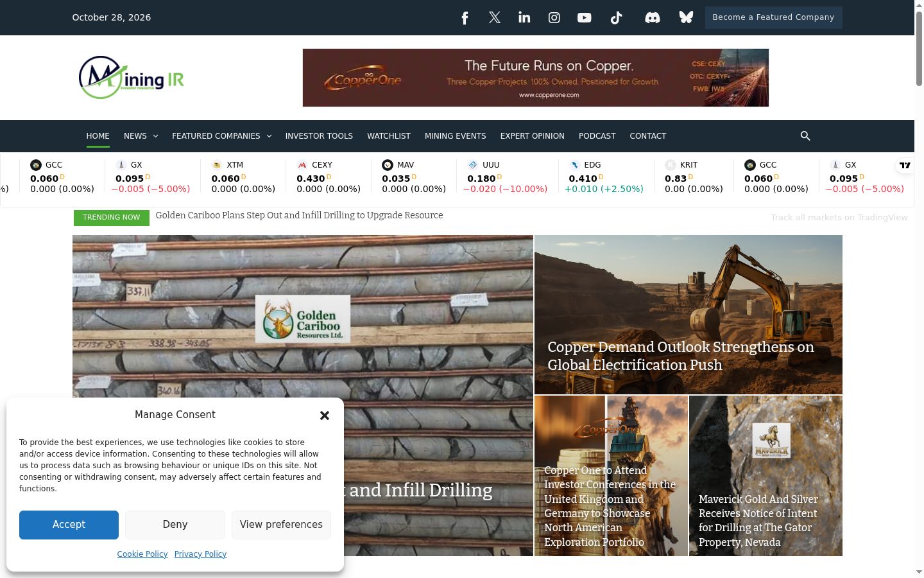Open the Bluesky butterfly icon

687,17
